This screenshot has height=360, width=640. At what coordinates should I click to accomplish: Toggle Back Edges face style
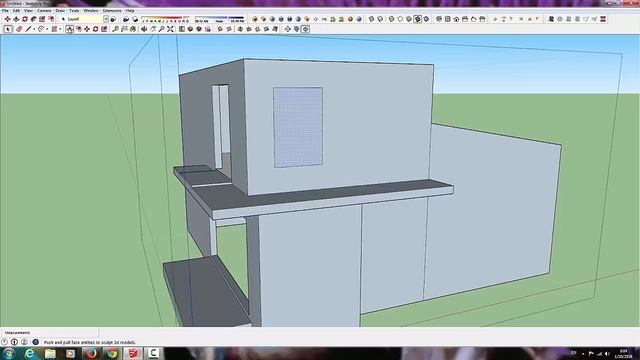pyautogui.click(x=380, y=19)
